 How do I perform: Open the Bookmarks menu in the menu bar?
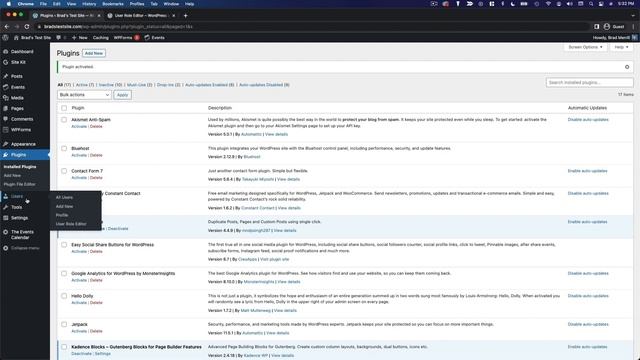click(113, 4)
